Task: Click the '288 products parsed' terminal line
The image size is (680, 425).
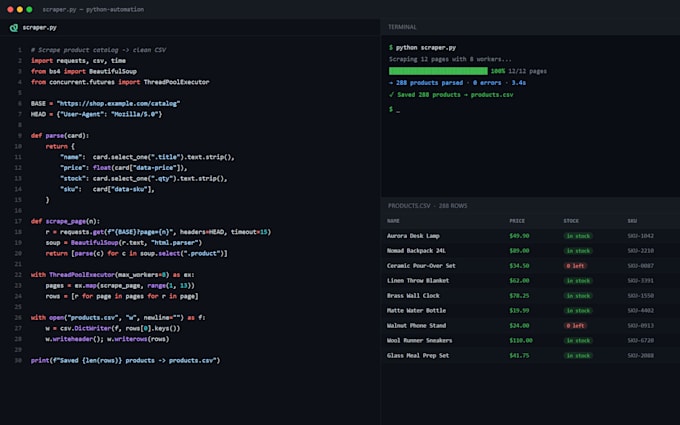Action: point(458,82)
